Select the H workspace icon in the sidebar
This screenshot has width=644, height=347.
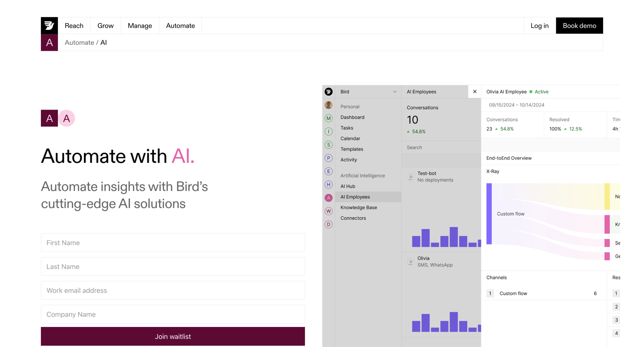tap(328, 184)
